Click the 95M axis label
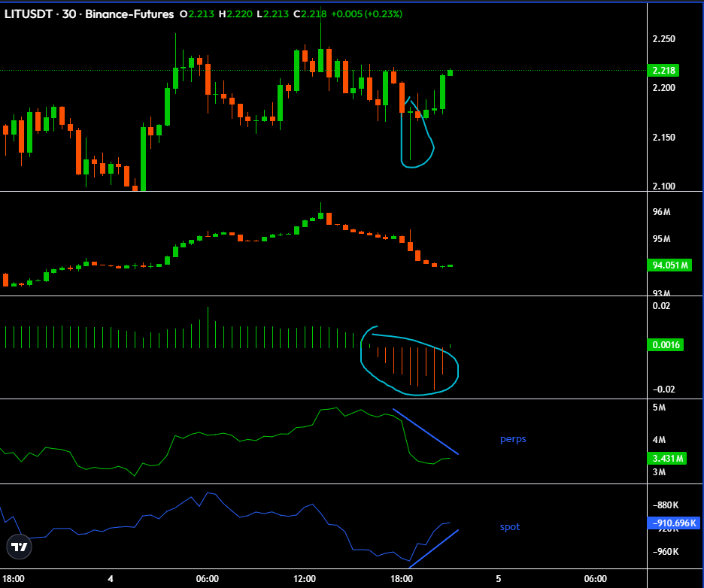 [x=661, y=239]
